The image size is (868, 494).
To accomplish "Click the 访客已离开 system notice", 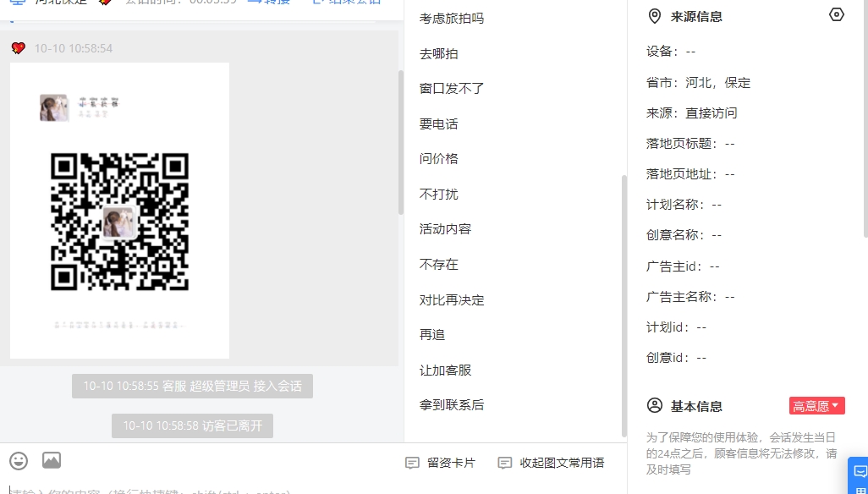I will tap(193, 426).
